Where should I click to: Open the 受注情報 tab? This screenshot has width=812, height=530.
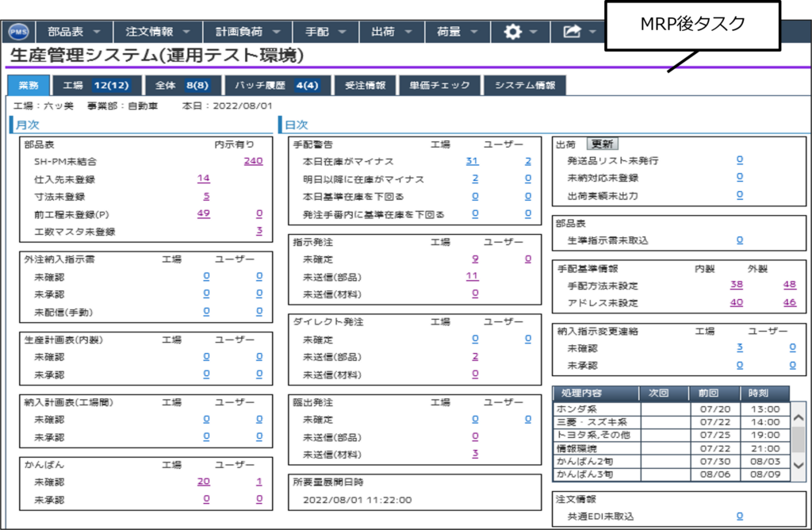pyautogui.click(x=365, y=86)
